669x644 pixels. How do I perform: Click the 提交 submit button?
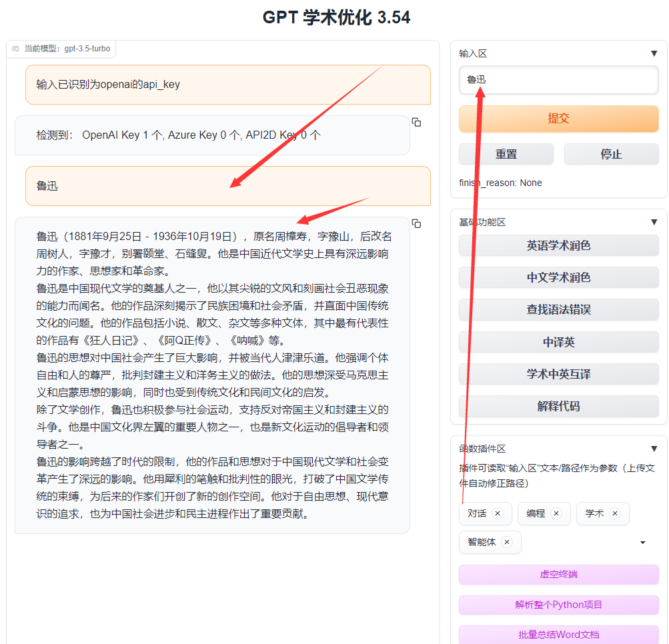point(558,119)
